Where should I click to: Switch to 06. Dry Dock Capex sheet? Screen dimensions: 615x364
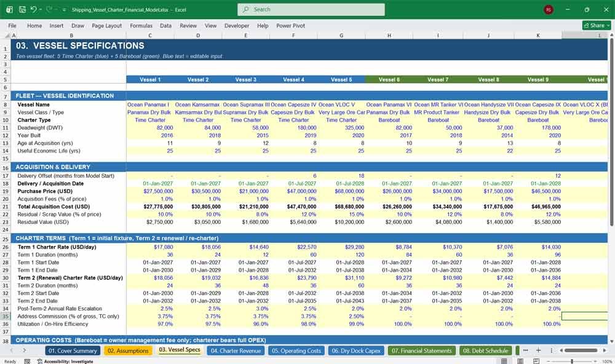356,350
